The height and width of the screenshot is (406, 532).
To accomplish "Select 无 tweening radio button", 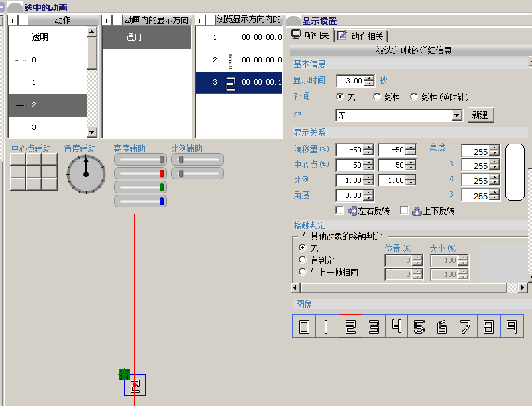I will tap(340, 97).
